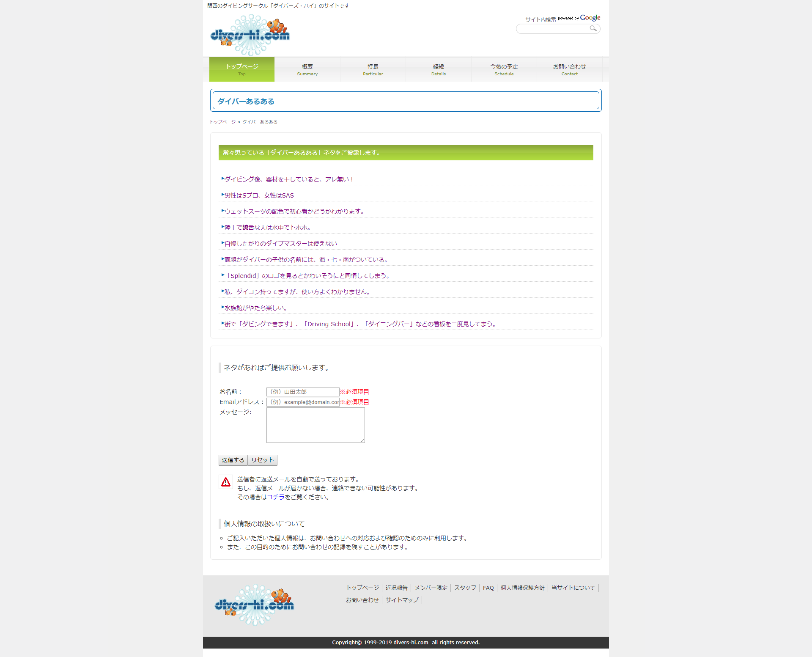Viewport: 812px width, 657px height.
Task: Focus the Email address field
Action: 303,402
